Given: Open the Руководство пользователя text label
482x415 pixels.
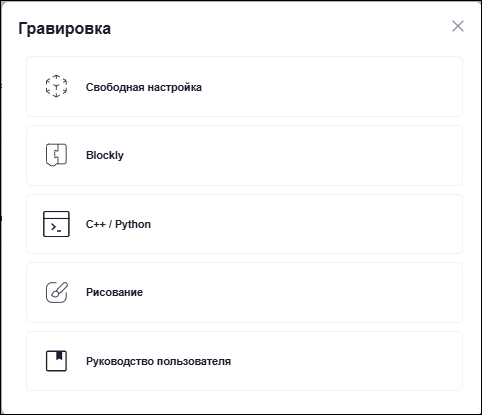Looking at the screenshot, I should point(158,361).
